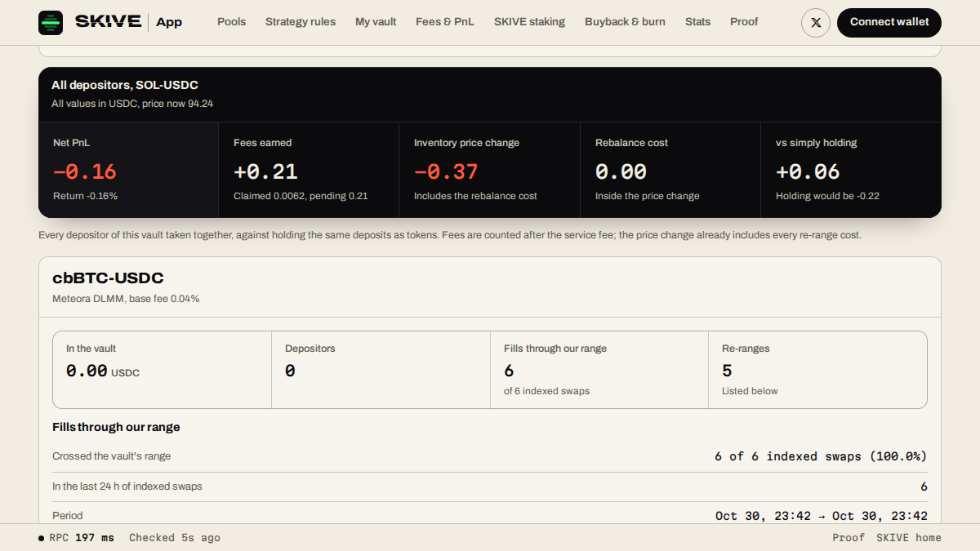Click 'All depositors, SOL-USDC' heading
The height and width of the screenshot is (551, 980).
click(125, 85)
